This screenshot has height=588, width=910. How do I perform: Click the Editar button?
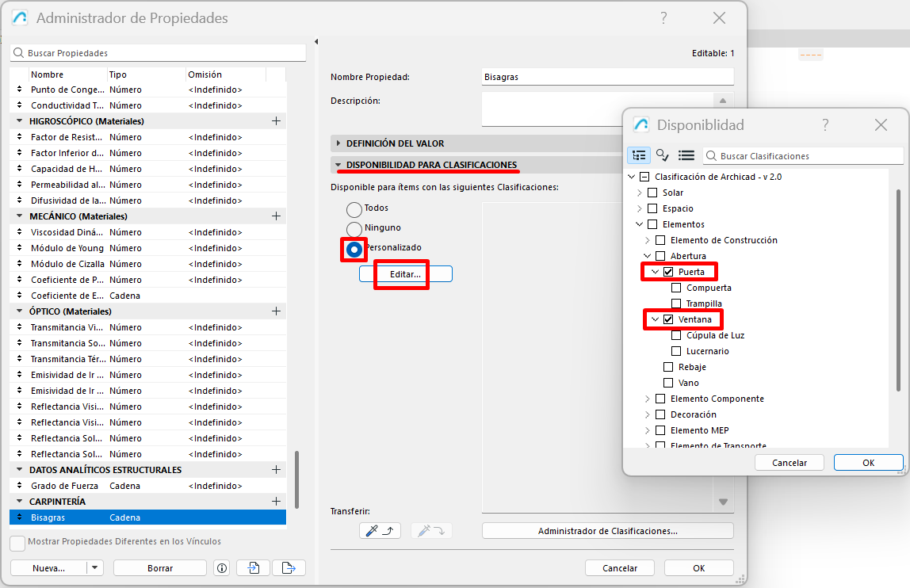click(x=405, y=274)
